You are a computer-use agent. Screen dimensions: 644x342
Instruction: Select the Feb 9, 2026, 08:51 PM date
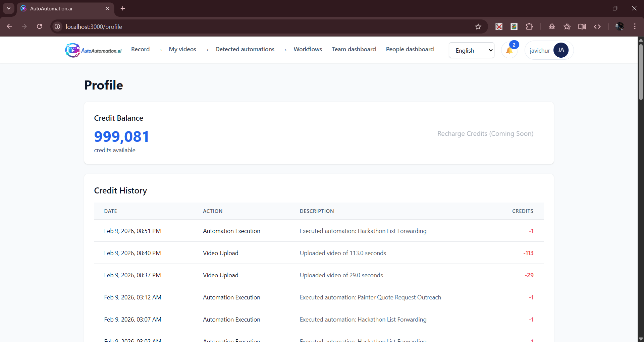(x=132, y=231)
